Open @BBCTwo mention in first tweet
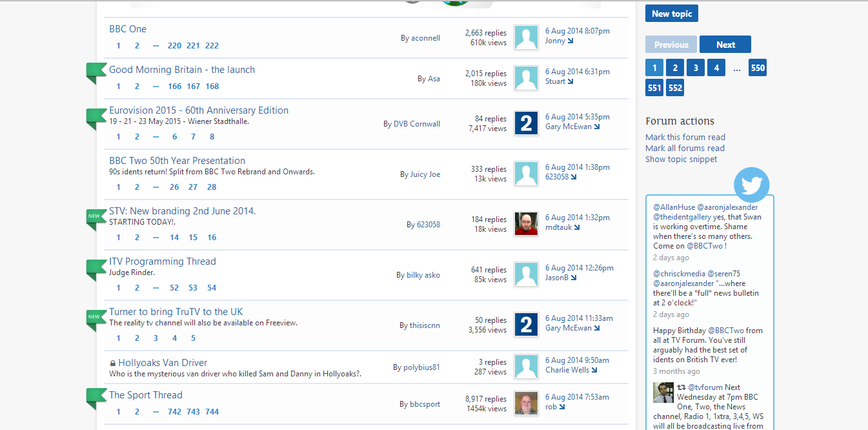Screen dimensions: 868x430 click(x=704, y=246)
